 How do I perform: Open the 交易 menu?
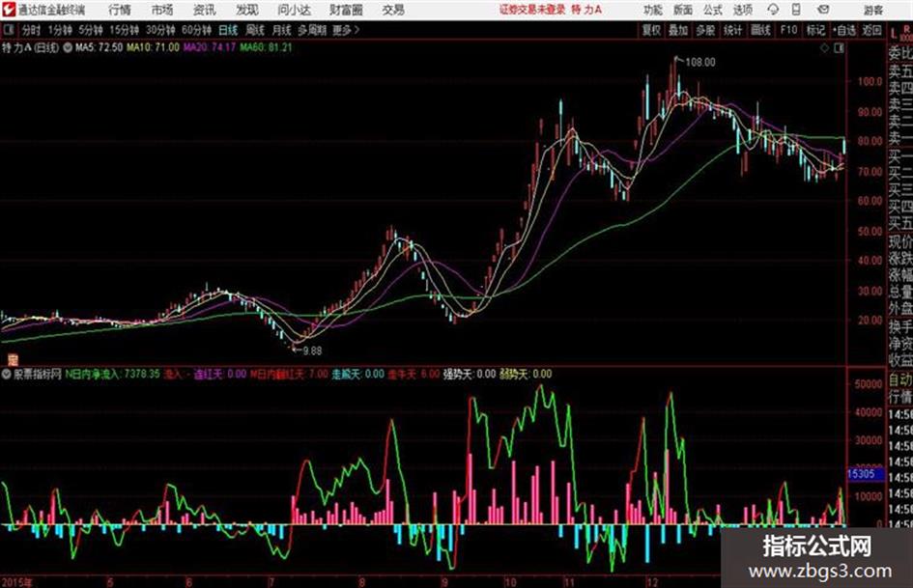393,10
